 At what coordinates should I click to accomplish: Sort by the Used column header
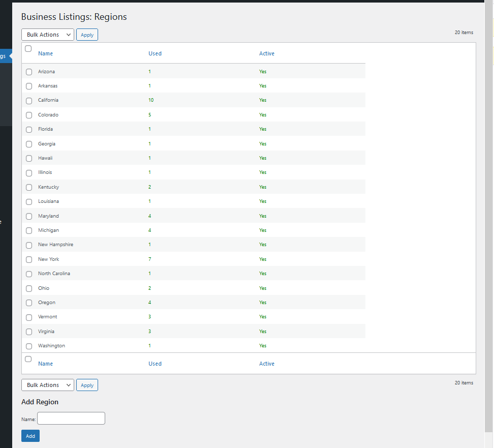(155, 53)
